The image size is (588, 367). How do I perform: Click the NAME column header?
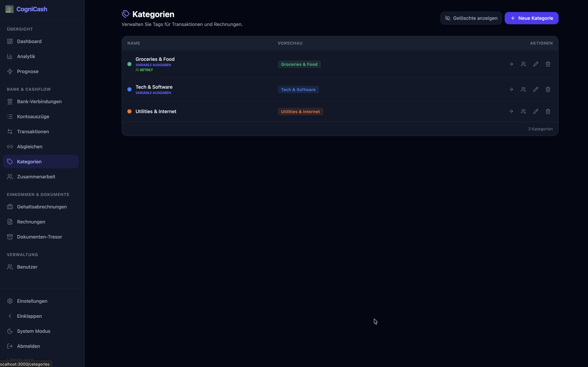[134, 43]
